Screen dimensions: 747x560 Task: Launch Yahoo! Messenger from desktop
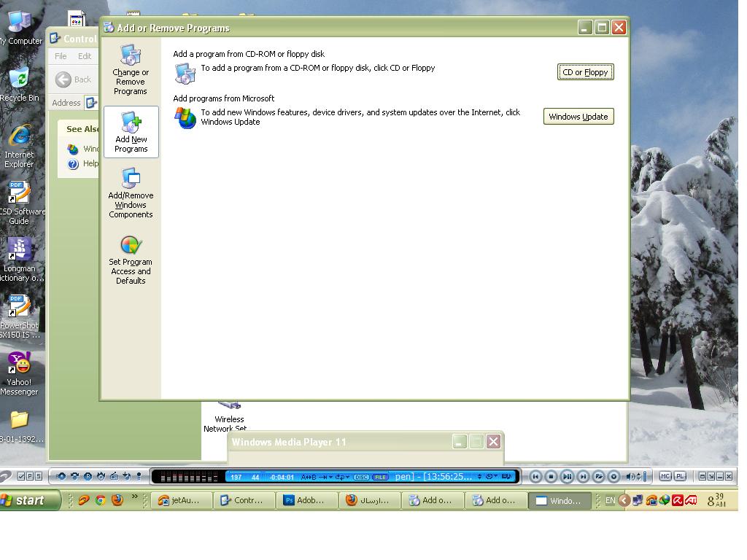(x=19, y=374)
